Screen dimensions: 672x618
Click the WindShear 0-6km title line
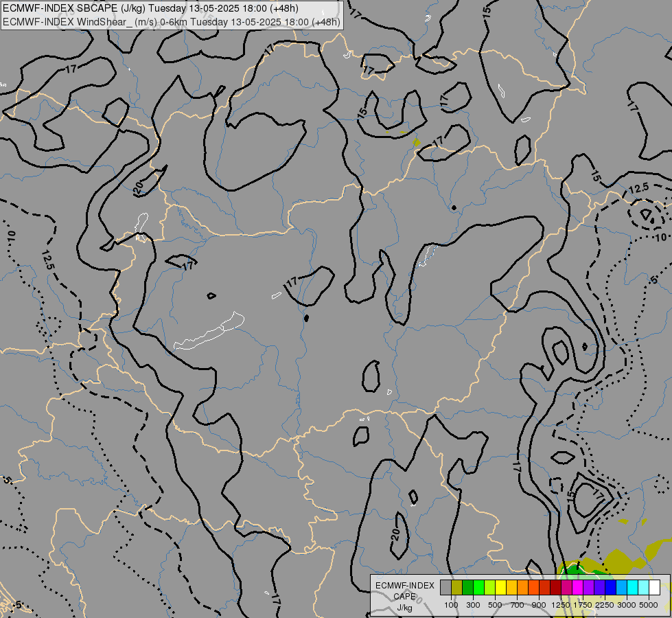click(x=172, y=22)
